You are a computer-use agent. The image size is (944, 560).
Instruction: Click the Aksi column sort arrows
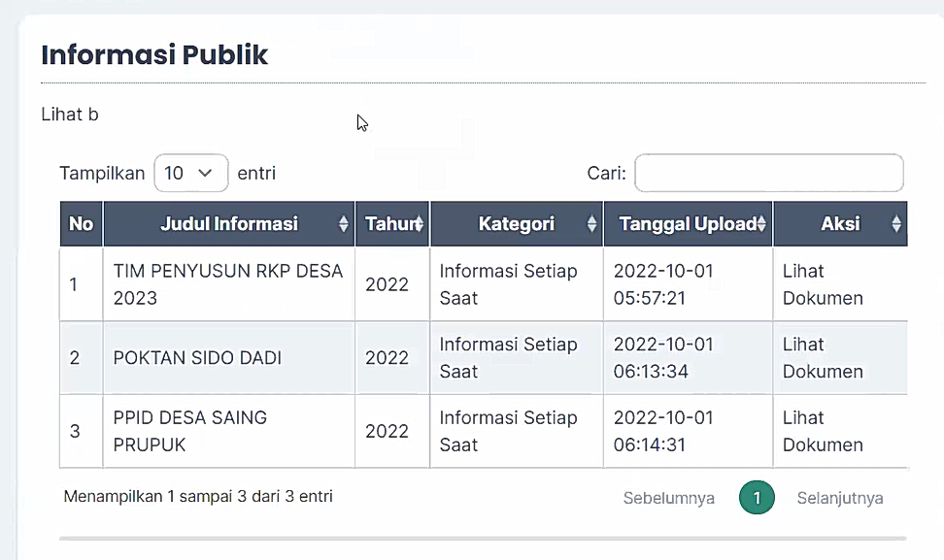(897, 223)
